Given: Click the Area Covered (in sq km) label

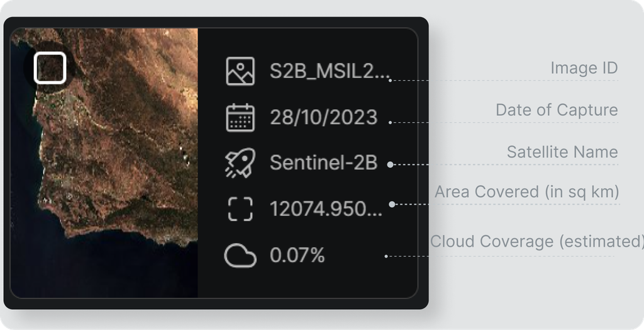Looking at the screenshot, I should pyautogui.click(x=527, y=191).
